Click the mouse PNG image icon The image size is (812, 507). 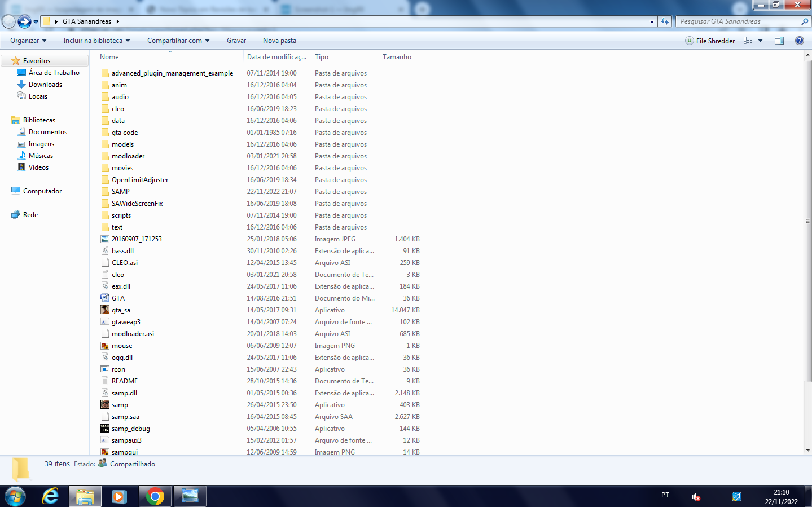[105, 346]
